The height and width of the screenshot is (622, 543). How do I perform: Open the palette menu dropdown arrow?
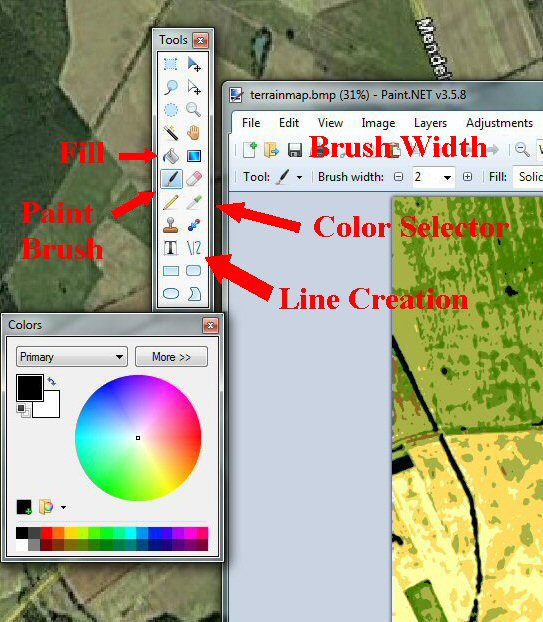pyautogui.click(x=63, y=507)
